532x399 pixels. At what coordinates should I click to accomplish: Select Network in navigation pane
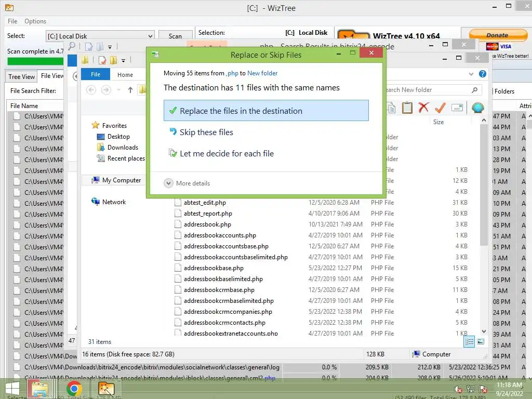click(x=109, y=202)
